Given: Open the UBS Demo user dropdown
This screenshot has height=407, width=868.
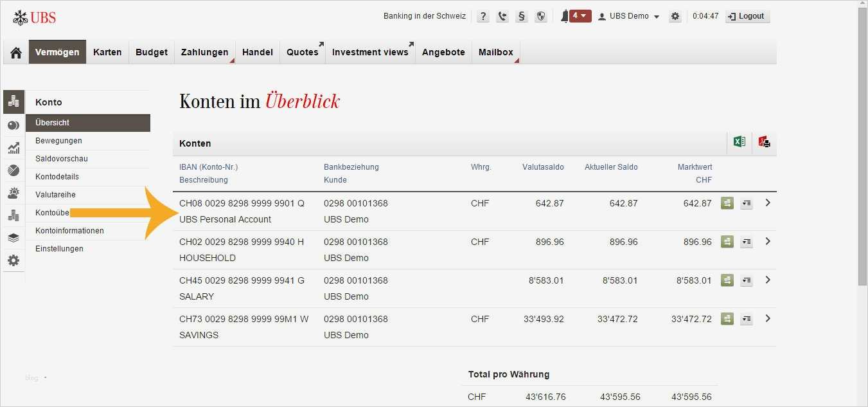Looking at the screenshot, I should tap(629, 16).
